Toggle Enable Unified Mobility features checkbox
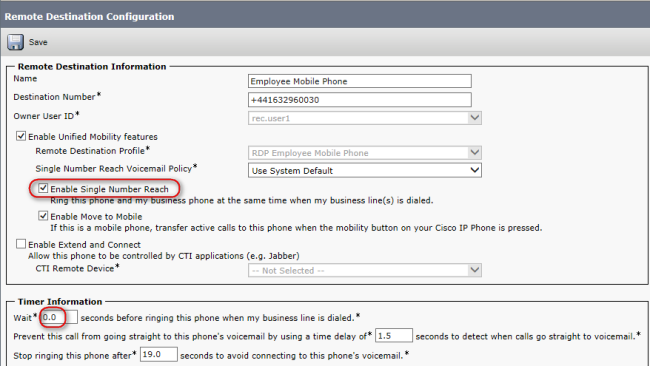 pyautogui.click(x=21, y=136)
